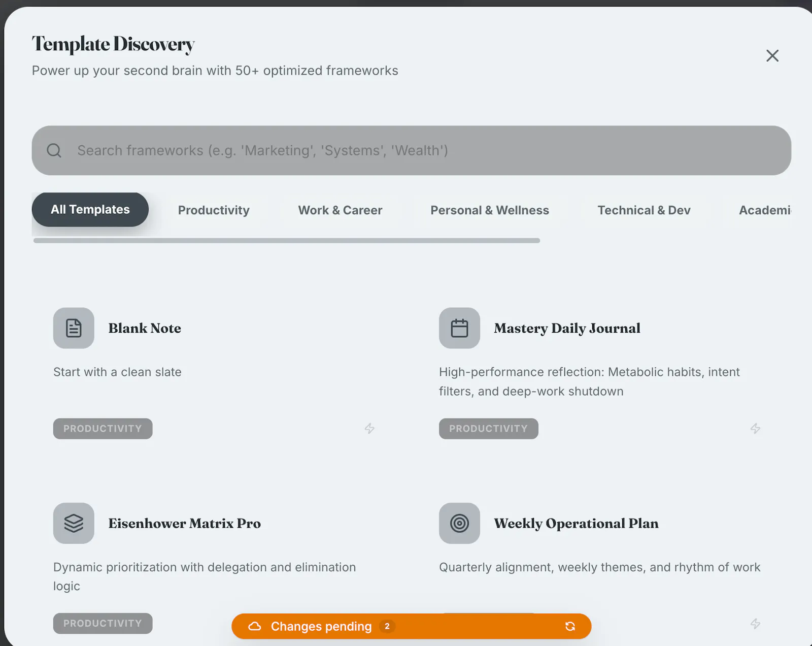This screenshot has height=646, width=812.
Task: Open the Work & Career tab
Action: [x=340, y=210]
